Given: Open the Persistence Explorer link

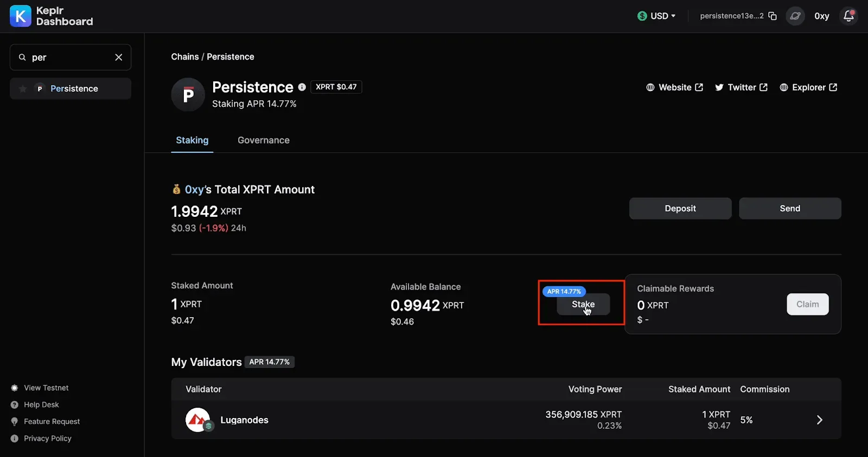Looking at the screenshot, I should pyautogui.click(x=808, y=87).
